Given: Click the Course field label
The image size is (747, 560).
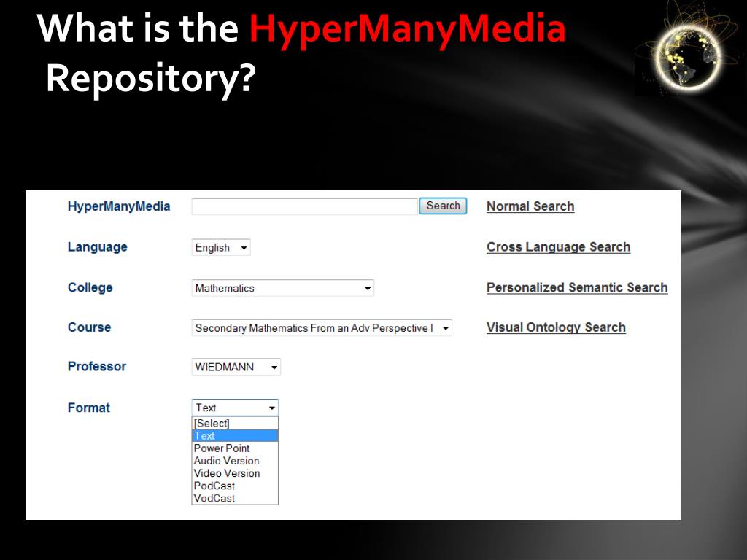Looking at the screenshot, I should pos(89,327).
